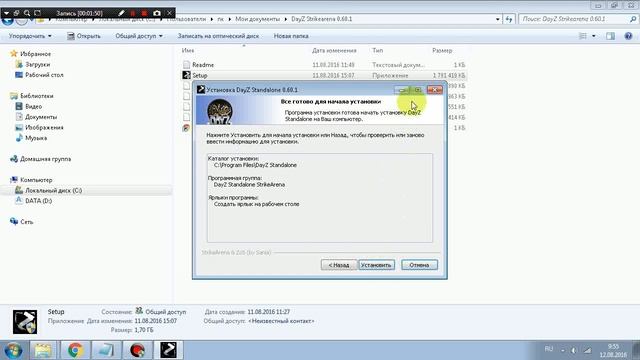Open Google Chrome from taskbar

click(x=76, y=350)
